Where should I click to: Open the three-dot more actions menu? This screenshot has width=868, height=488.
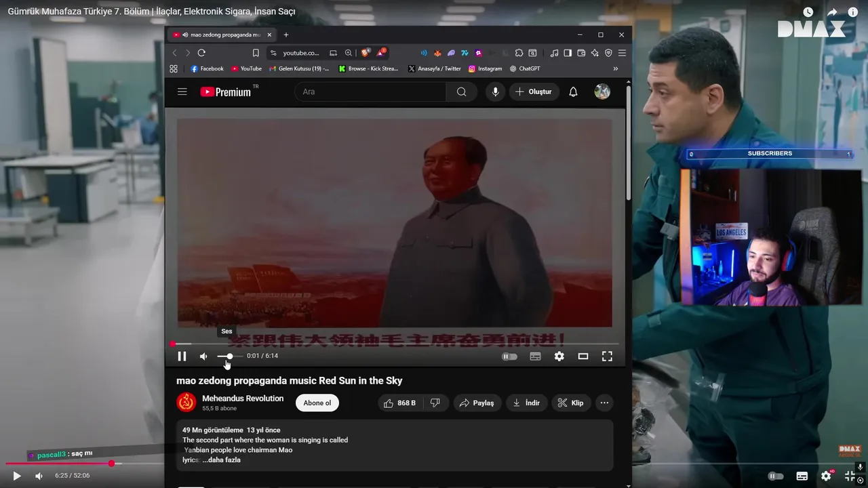pos(604,403)
